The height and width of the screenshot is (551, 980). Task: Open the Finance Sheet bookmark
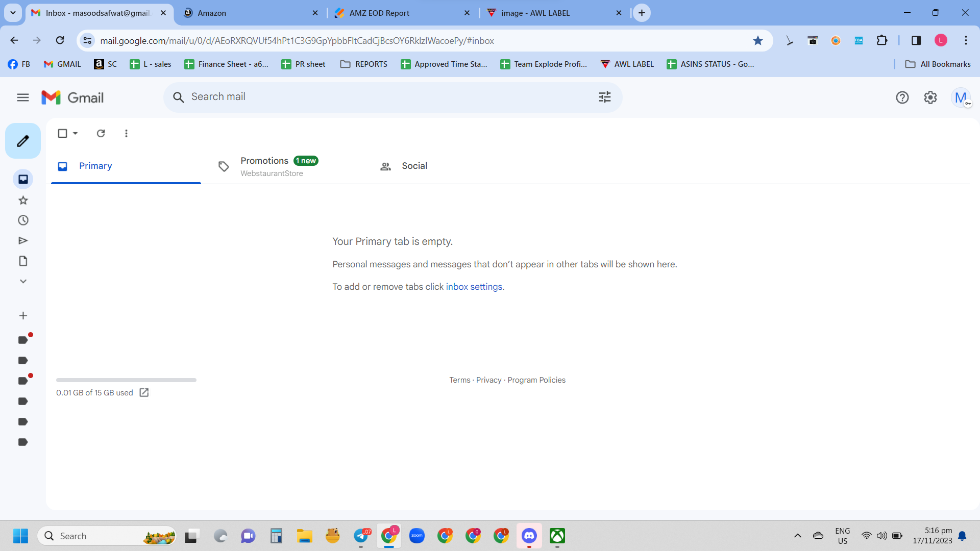point(227,64)
